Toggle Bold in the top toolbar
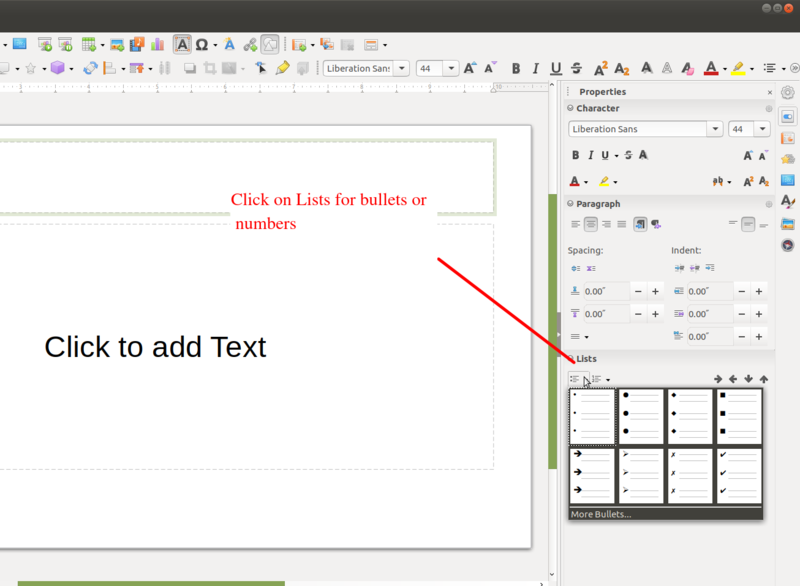The height and width of the screenshot is (586, 800). [x=516, y=68]
